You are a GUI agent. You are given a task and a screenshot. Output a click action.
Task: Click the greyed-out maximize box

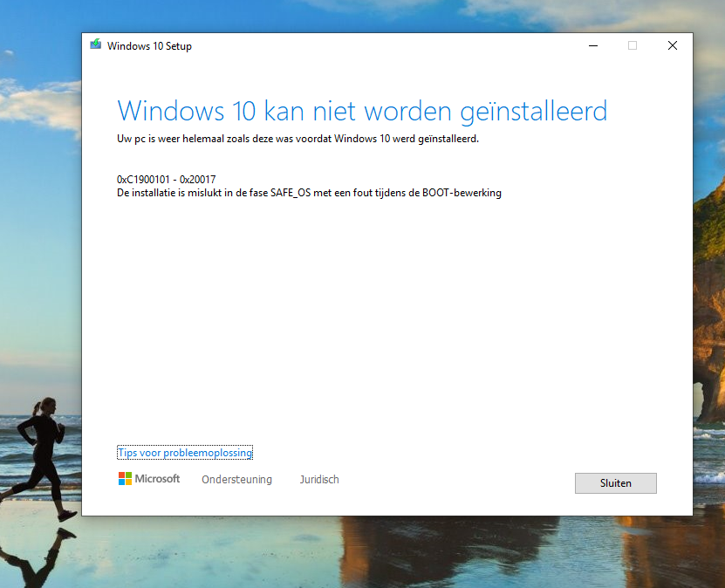(633, 45)
